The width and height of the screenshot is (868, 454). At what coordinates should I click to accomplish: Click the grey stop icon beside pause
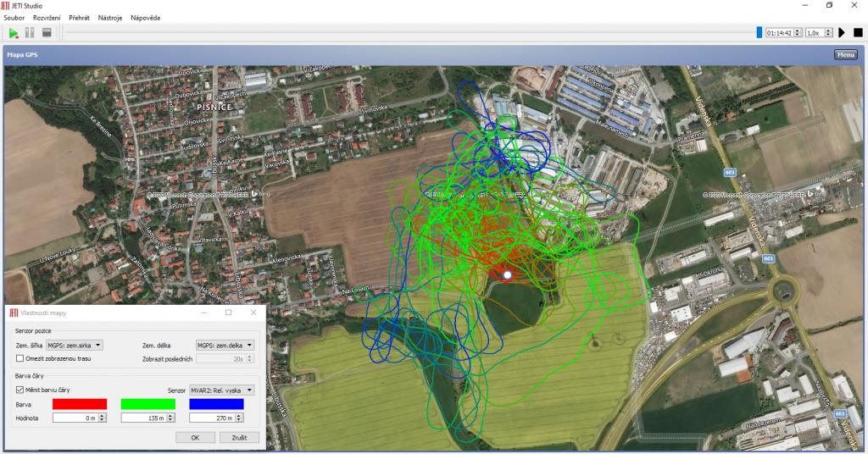click(47, 33)
